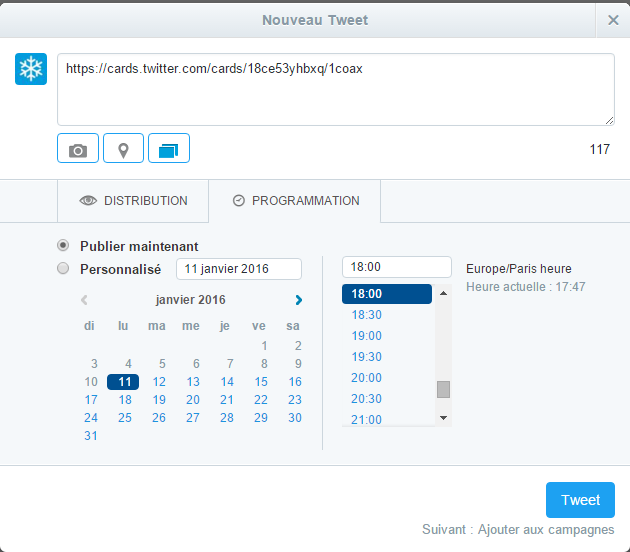
Task: Click the snowflake account avatar
Action: [31, 70]
